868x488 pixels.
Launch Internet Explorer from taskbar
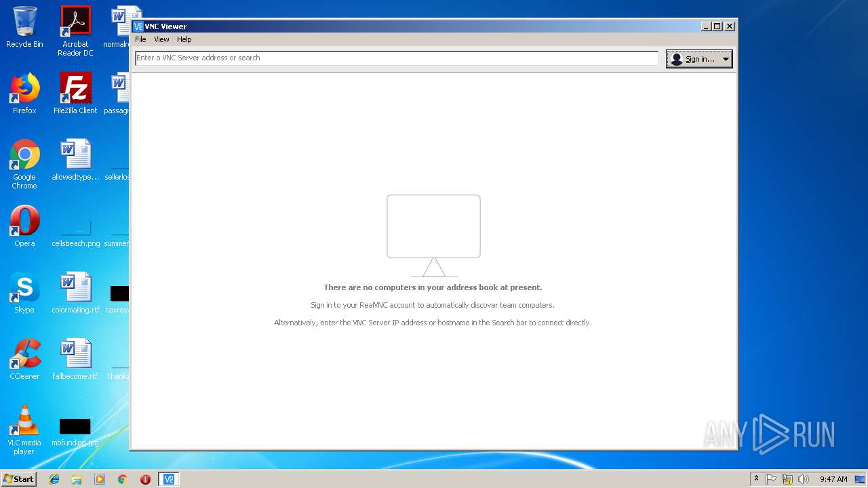(54, 479)
